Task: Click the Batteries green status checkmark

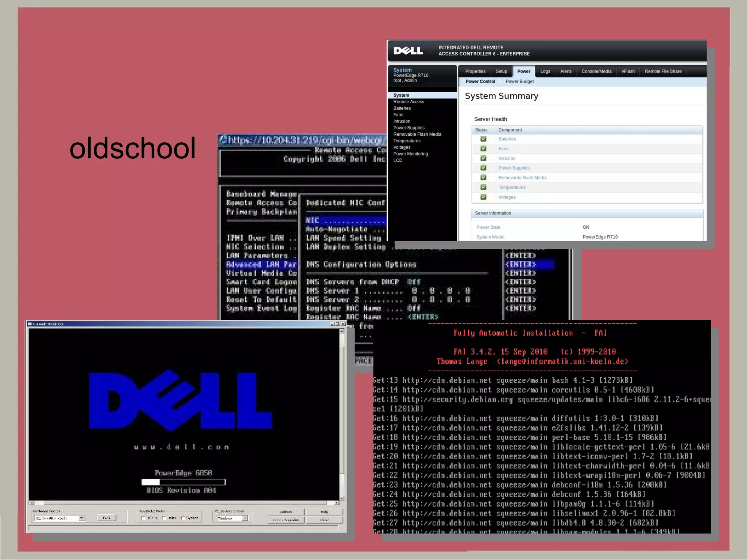Action: (483, 139)
